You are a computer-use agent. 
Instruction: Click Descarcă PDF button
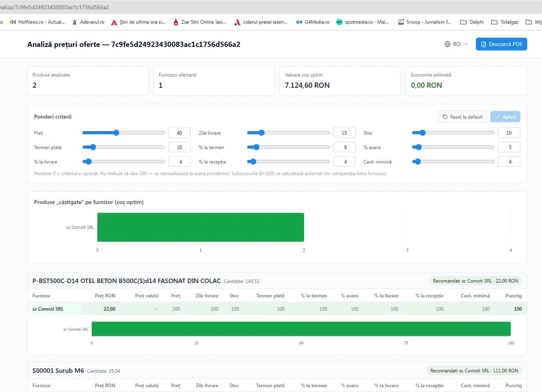502,44
